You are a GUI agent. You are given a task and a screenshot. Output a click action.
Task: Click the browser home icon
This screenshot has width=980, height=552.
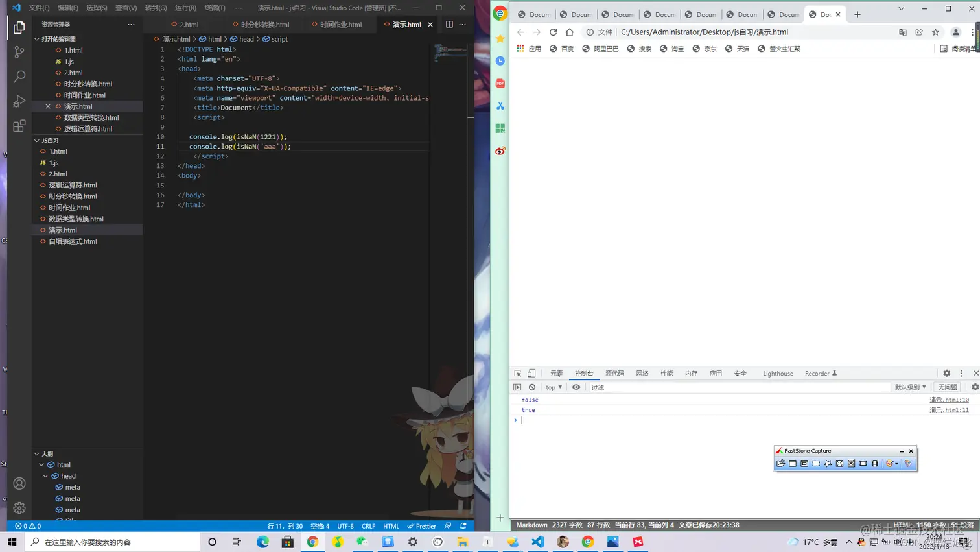point(569,32)
